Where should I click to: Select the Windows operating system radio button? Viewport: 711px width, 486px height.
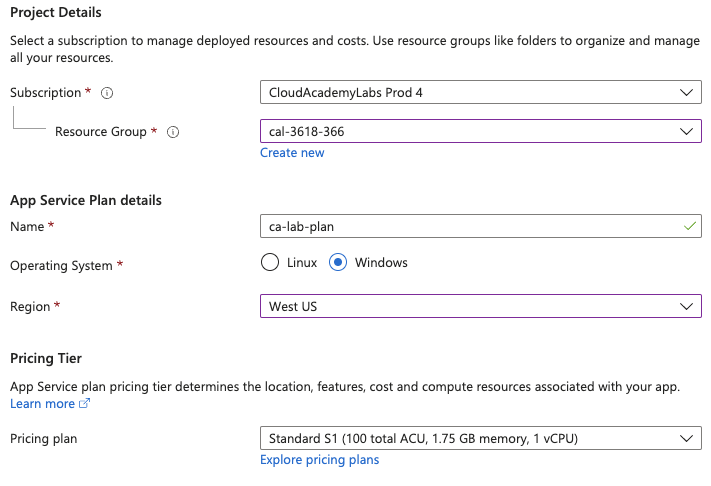tap(338, 263)
